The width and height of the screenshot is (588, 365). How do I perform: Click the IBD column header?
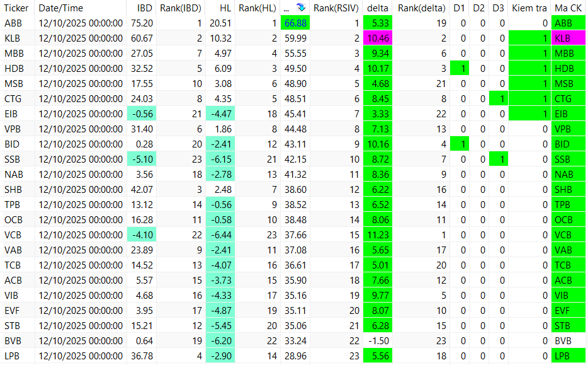[x=145, y=8]
